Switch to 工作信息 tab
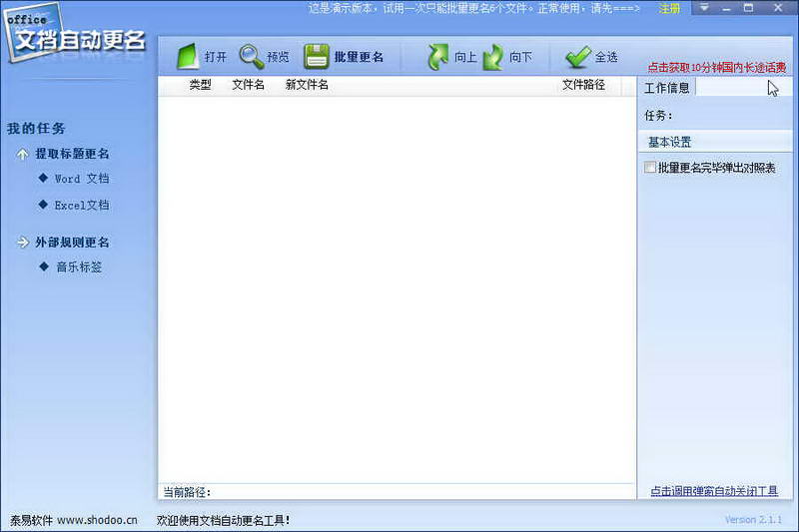Viewport: 799px width, 532px height. pyautogui.click(x=666, y=88)
